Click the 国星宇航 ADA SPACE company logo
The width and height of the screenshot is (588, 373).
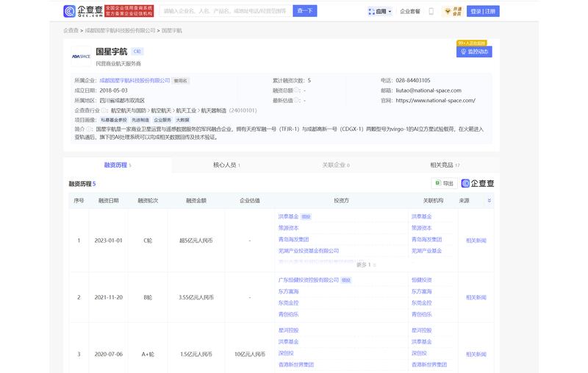pos(81,56)
